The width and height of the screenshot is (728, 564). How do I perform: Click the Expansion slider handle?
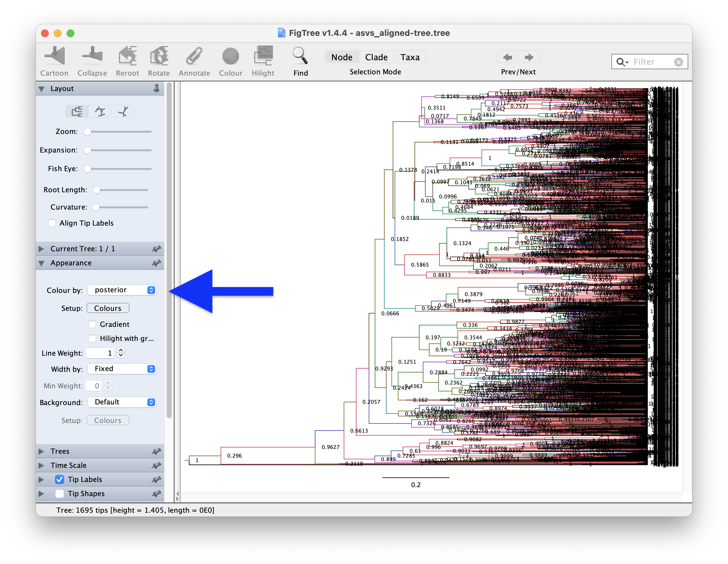[87, 150]
